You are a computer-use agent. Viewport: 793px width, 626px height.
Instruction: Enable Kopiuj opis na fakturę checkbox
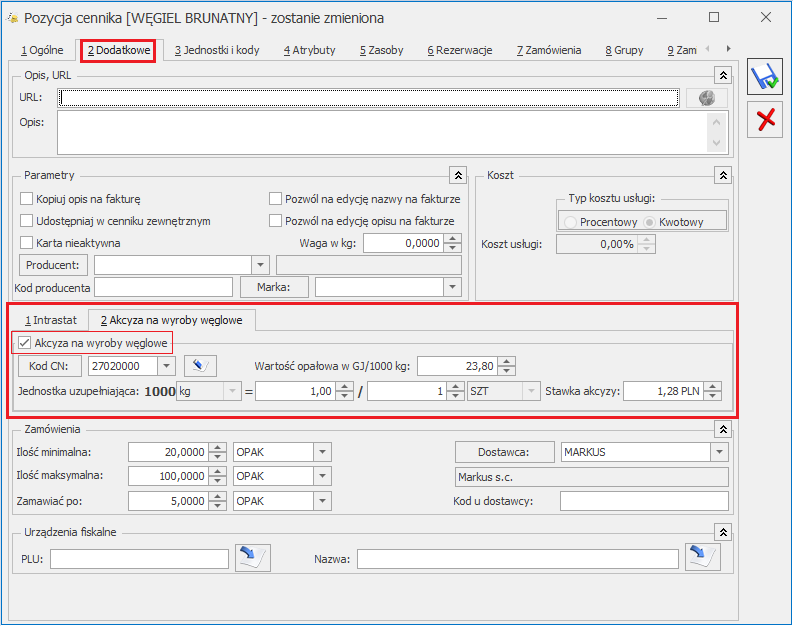pos(26,199)
